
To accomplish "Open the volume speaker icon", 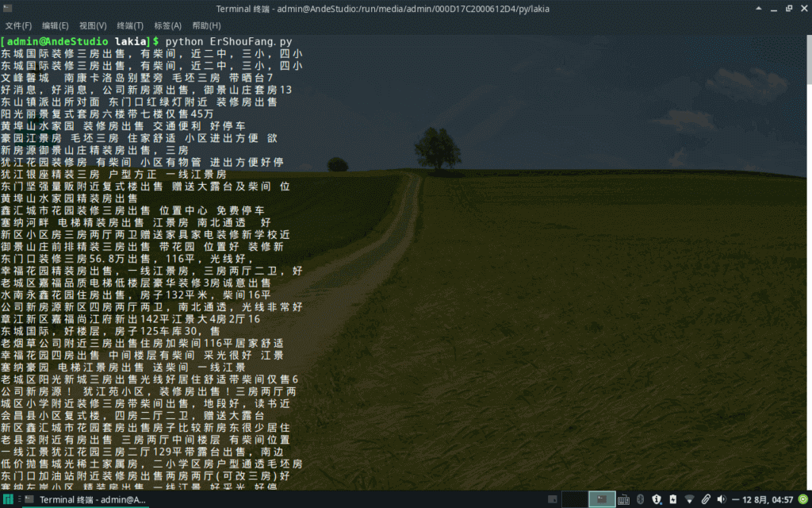I will [x=721, y=499].
